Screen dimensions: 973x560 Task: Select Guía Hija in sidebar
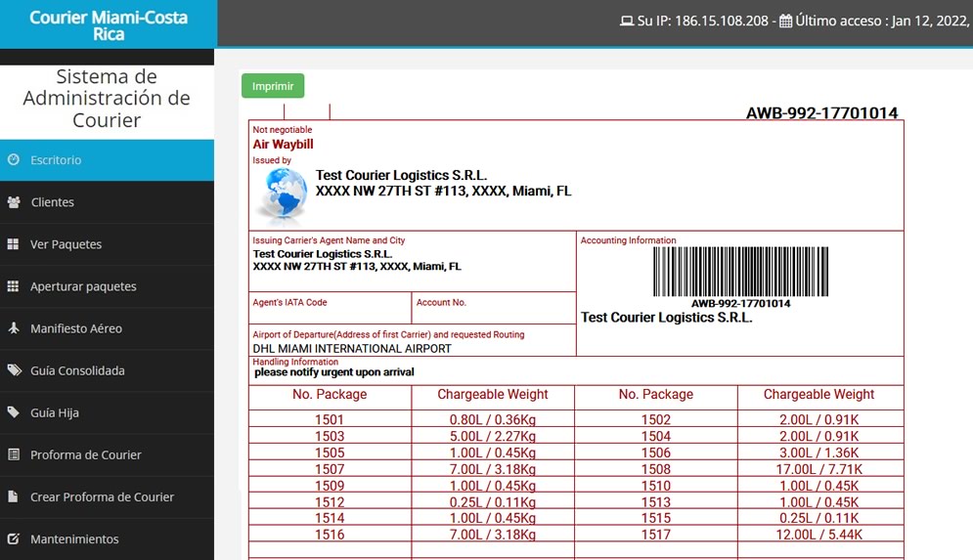pos(107,413)
